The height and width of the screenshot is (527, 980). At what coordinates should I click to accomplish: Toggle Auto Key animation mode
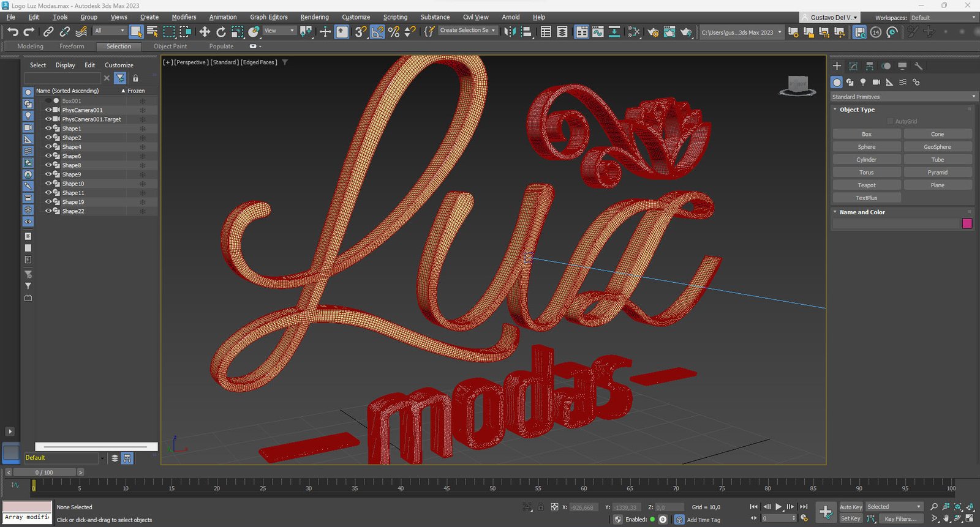(x=851, y=507)
